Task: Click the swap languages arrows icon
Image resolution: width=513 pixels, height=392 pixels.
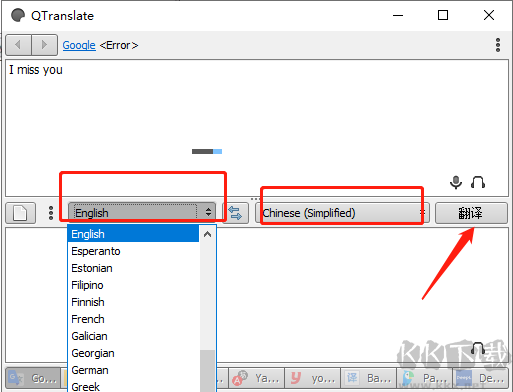Action: (x=235, y=213)
